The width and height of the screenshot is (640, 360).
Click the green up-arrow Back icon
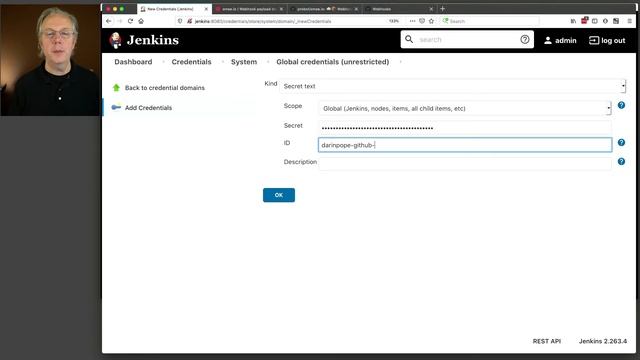[116, 87]
